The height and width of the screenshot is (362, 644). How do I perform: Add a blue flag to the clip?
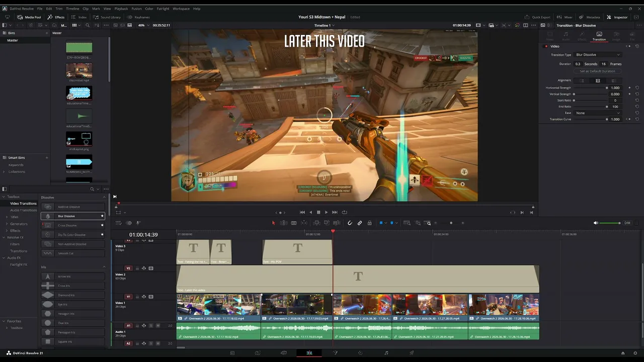pyautogui.click(x=381, y=223)
